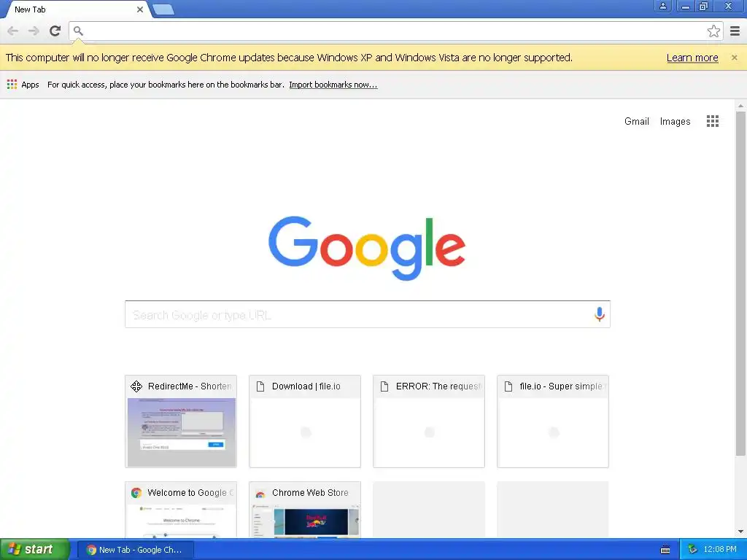This screenshot has width=747, height=560.
Task: Open the RedirectMe thumbnail tile
Action: pos(181,421)
